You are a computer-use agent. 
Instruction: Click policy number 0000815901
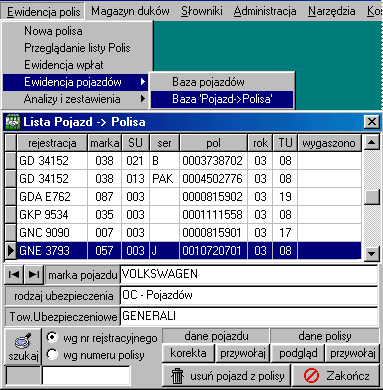coord(213,233)
